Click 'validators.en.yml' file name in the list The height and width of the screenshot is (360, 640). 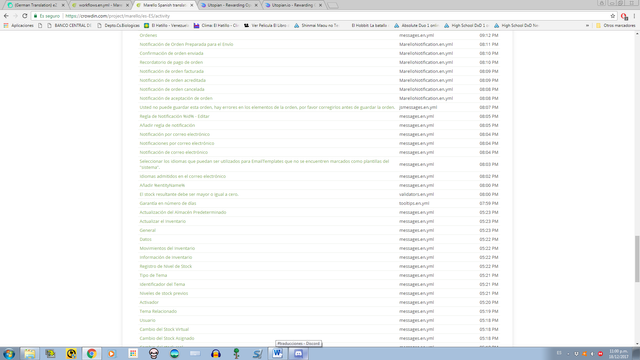tap(416, 194)
